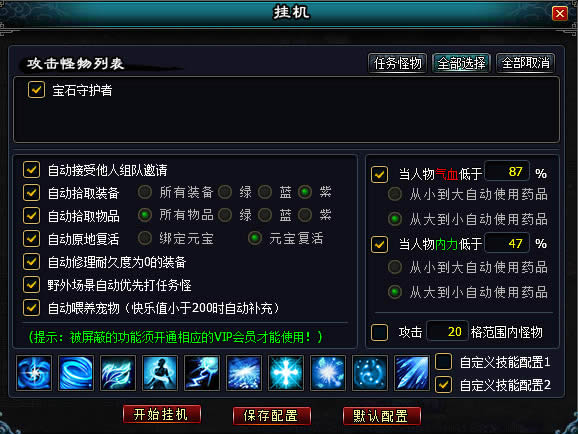The height and width of the screenshot is (434, 578).
Task: Select the blue vortex swirl skill icon
Action: tap(34, 373)
